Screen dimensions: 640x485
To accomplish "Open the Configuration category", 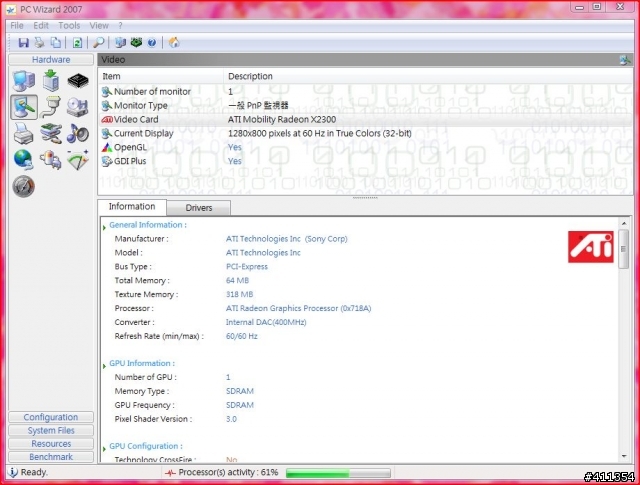I will (51, 417).
